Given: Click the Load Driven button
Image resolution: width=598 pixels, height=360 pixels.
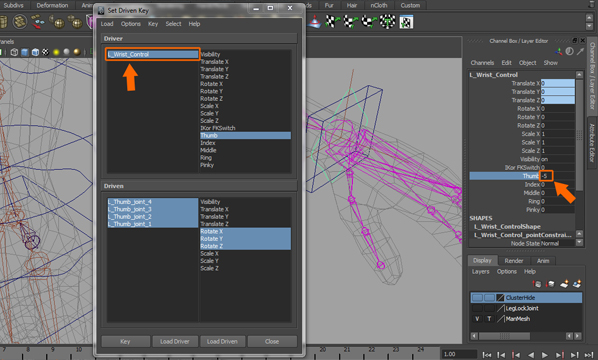Looking at the screenshot, I should coord(222,341).
